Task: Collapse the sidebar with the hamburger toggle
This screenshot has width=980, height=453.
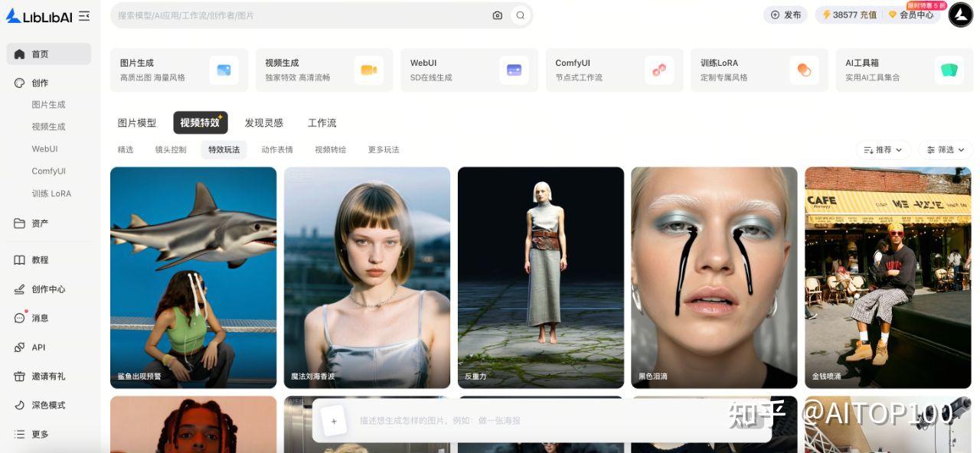Action: pyautogui.click(x=84, y=15)
